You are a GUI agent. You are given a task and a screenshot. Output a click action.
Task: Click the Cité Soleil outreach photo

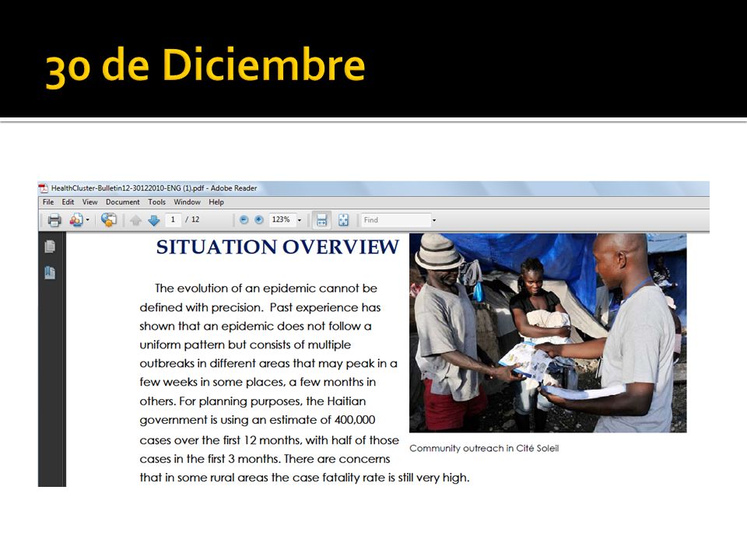click(x=548, y=333)
